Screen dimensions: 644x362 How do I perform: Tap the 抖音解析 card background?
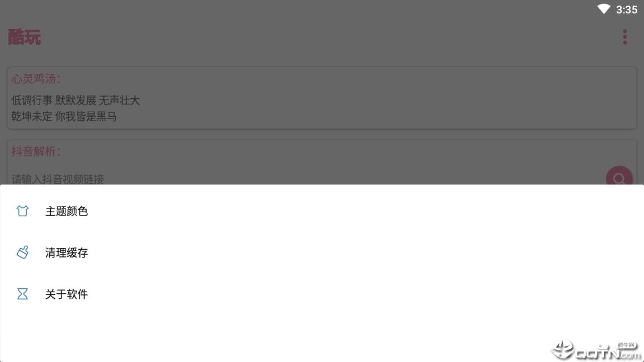(322, 162)
